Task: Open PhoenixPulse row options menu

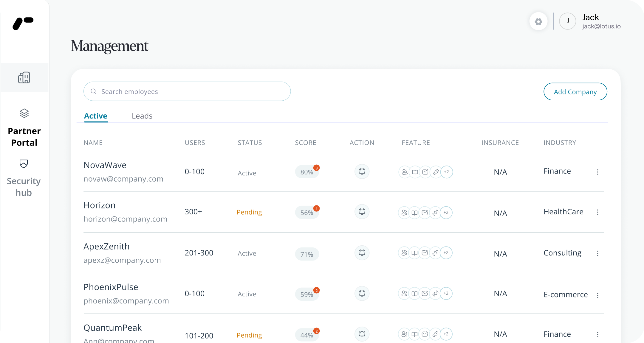Action: [597, 295]
